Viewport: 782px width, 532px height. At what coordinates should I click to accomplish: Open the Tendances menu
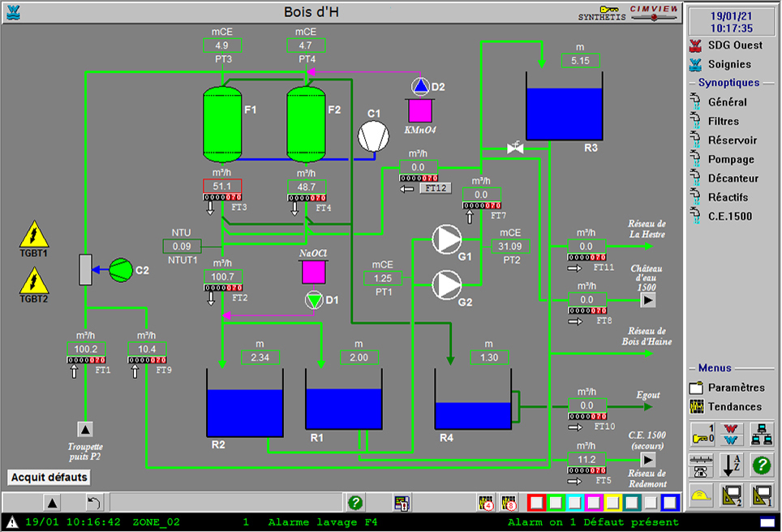click(x=734, y=406)
